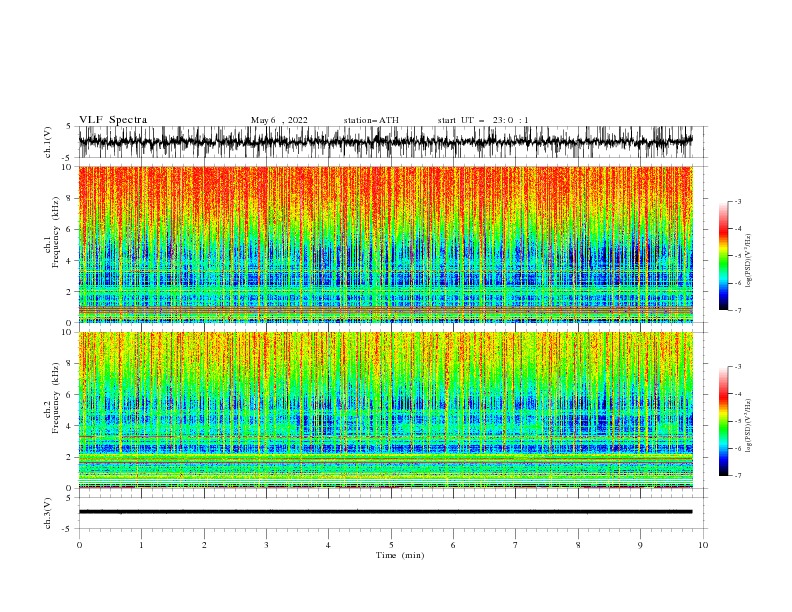This screenshot has width=792, height=612.
Task: Click the '4' frequency tick of ch.2 spectrogram
Action: 70,426
